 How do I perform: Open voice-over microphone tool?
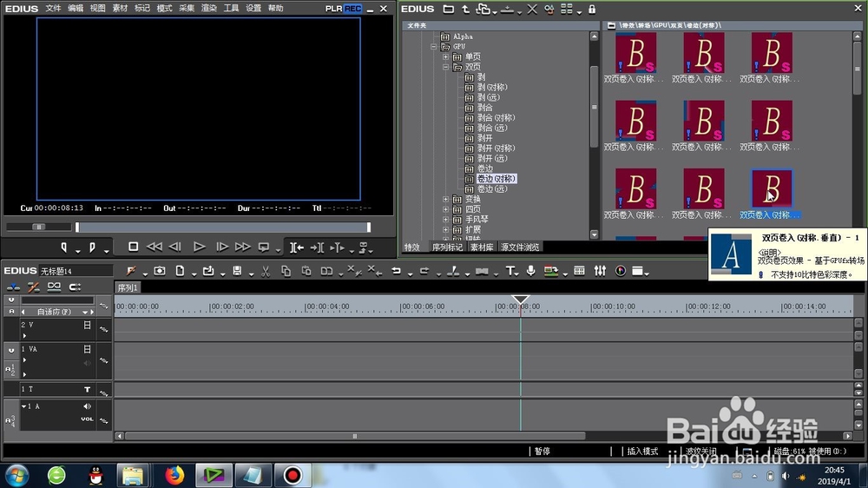click(531, 271)
